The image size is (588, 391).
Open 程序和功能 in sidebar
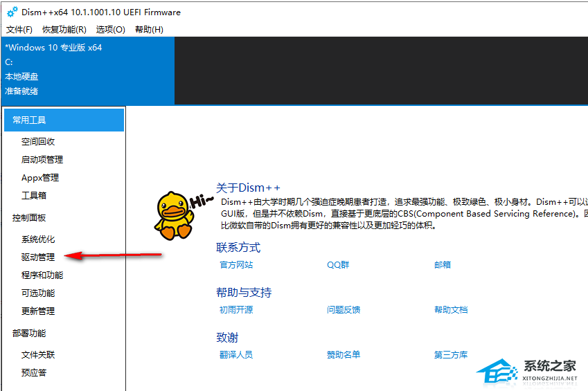click(x=42, y=275)
